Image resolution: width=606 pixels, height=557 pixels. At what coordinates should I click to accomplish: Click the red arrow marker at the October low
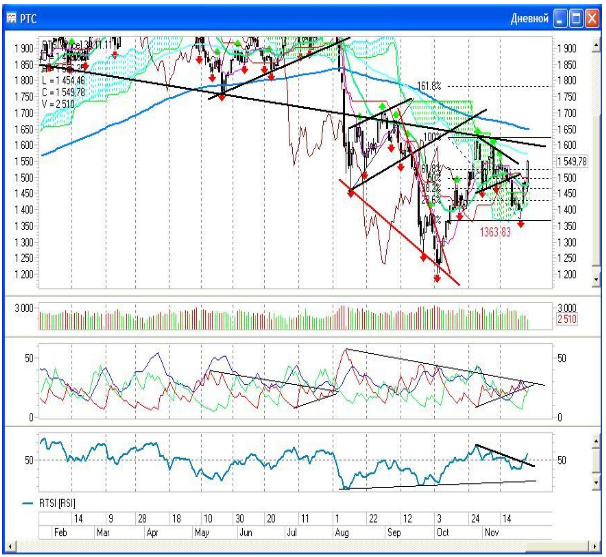pos(437,279)
